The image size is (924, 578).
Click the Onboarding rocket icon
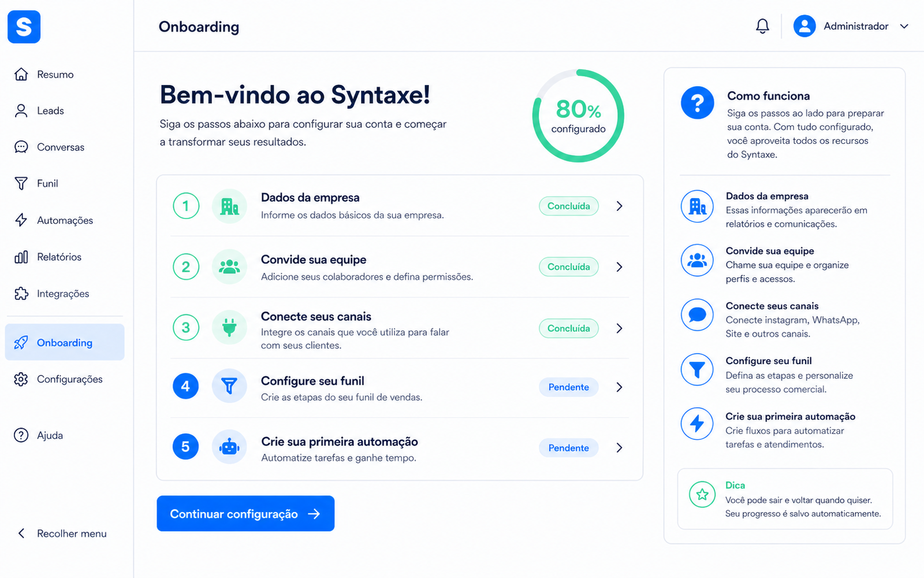pyautogui.click(x=21, y=342)
